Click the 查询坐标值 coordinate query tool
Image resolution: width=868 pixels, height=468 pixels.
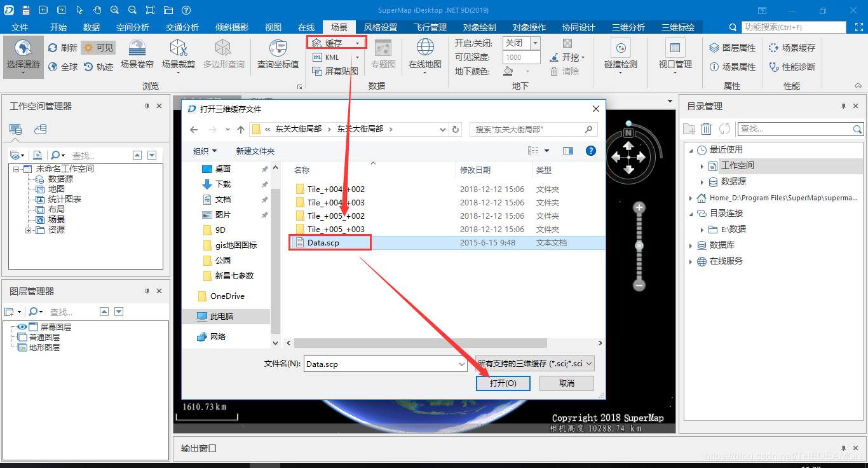pyautogui.click(x=278, y=54)
